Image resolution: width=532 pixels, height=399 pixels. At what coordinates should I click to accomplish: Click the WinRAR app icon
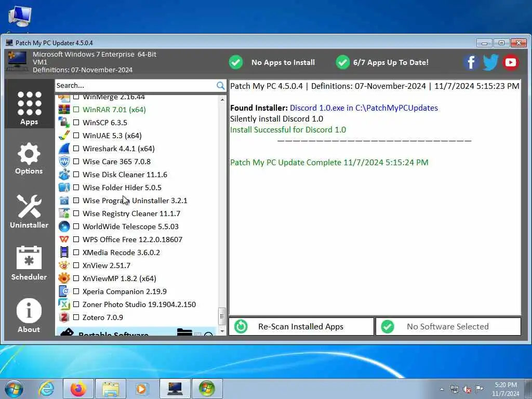[64, 110]
